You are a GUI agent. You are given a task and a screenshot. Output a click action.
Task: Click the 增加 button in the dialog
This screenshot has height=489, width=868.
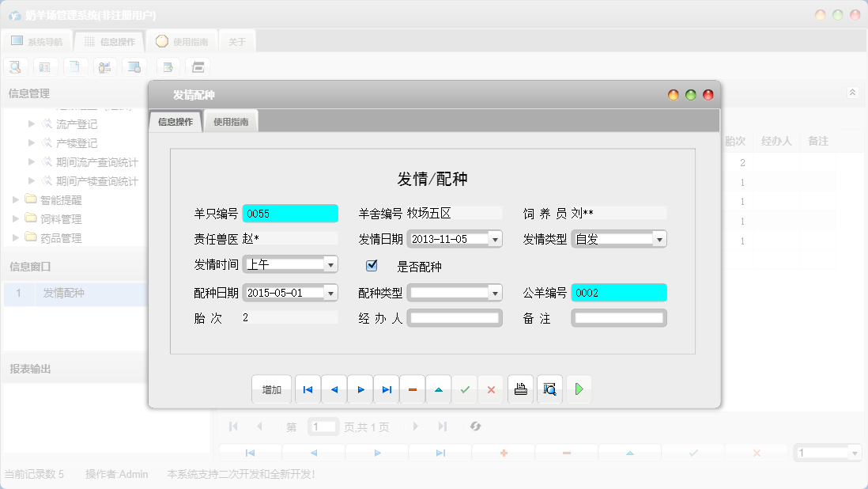[x=272, y=389]
